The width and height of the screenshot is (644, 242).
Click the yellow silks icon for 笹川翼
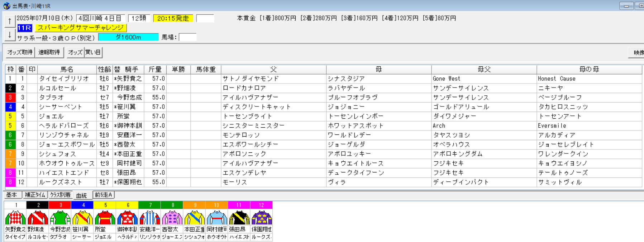82,218
